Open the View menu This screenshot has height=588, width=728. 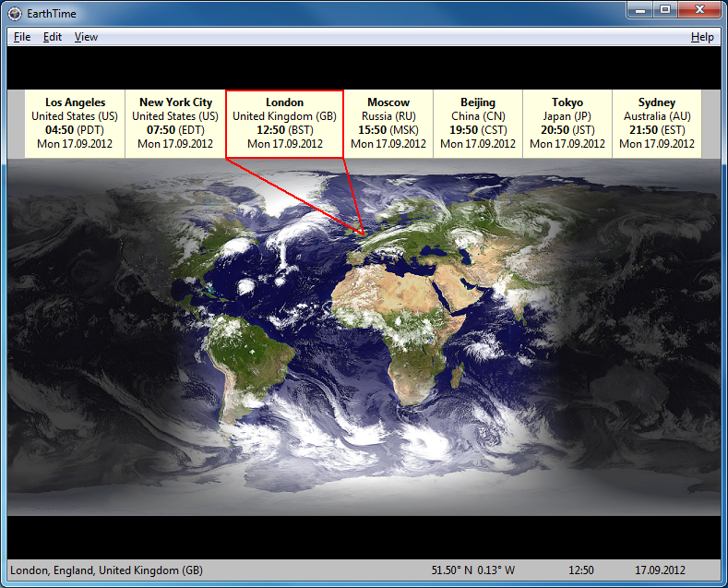86,37
